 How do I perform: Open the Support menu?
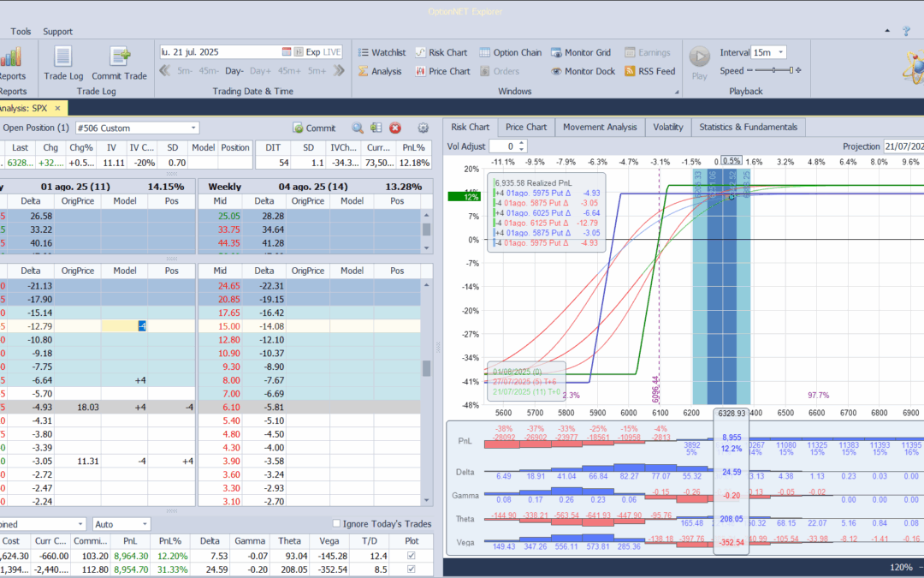[57, 32]
